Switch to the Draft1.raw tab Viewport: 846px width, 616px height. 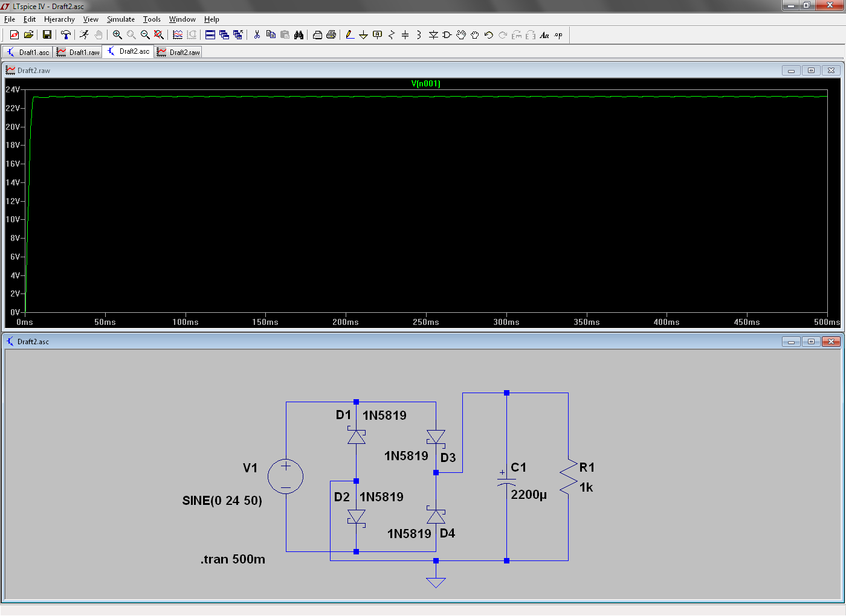tap(78, 53)
